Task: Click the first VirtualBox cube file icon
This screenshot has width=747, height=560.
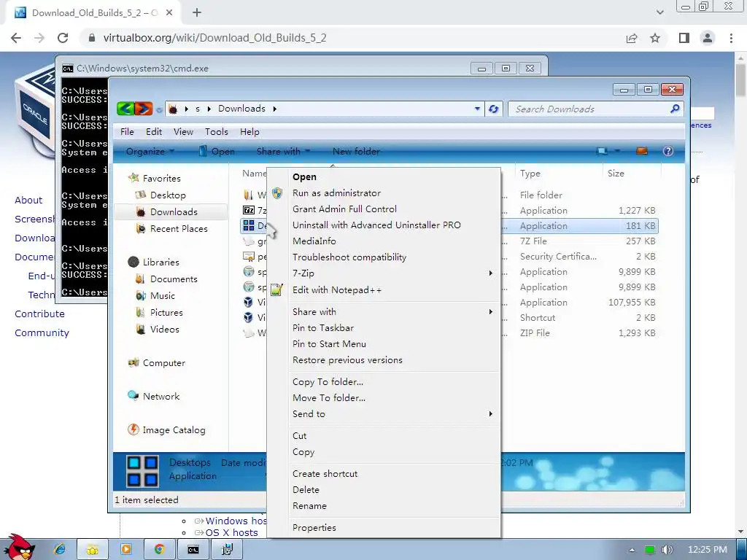Action: tap(248, 302)
